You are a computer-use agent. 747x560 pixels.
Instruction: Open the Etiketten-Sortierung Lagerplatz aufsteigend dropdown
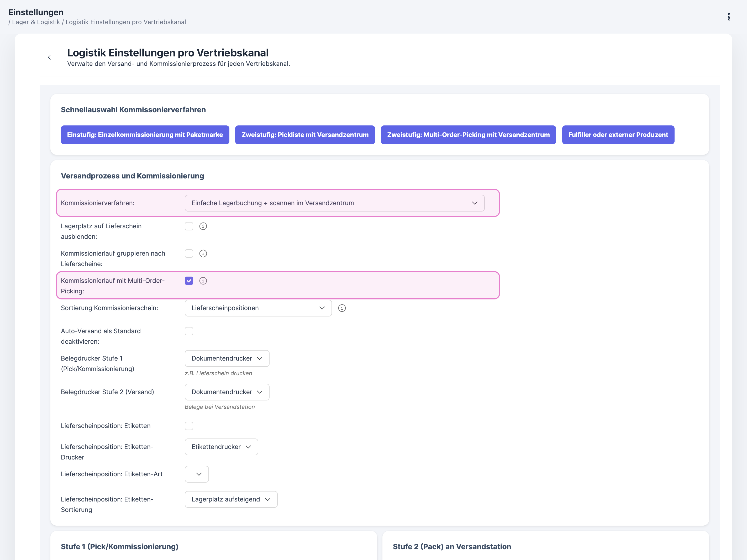click(231, 500)
